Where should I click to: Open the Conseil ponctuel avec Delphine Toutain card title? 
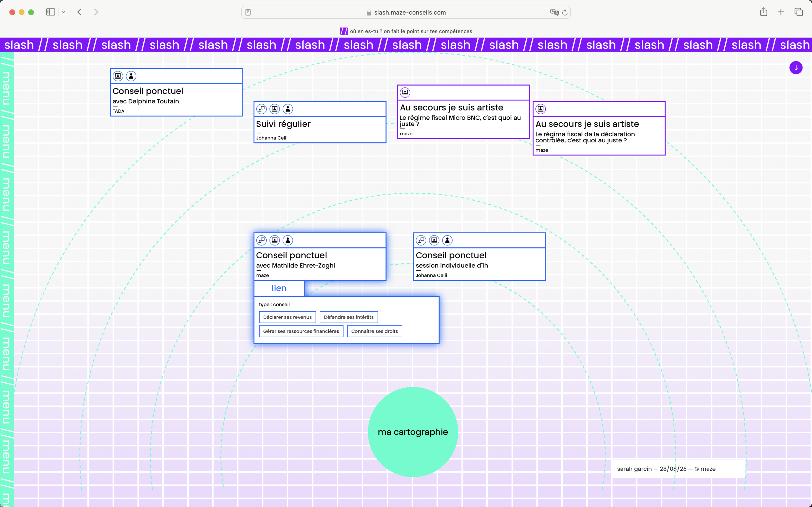[148, 91]
